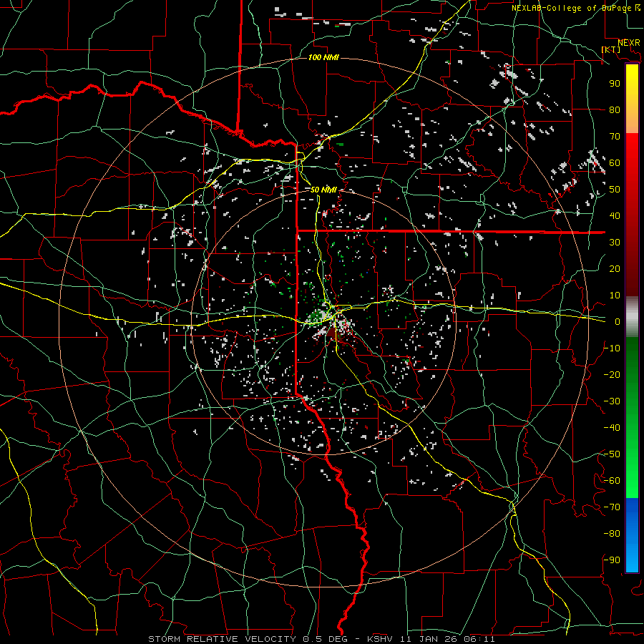Click the 20 value on the velocity scale

pos(615,269)
